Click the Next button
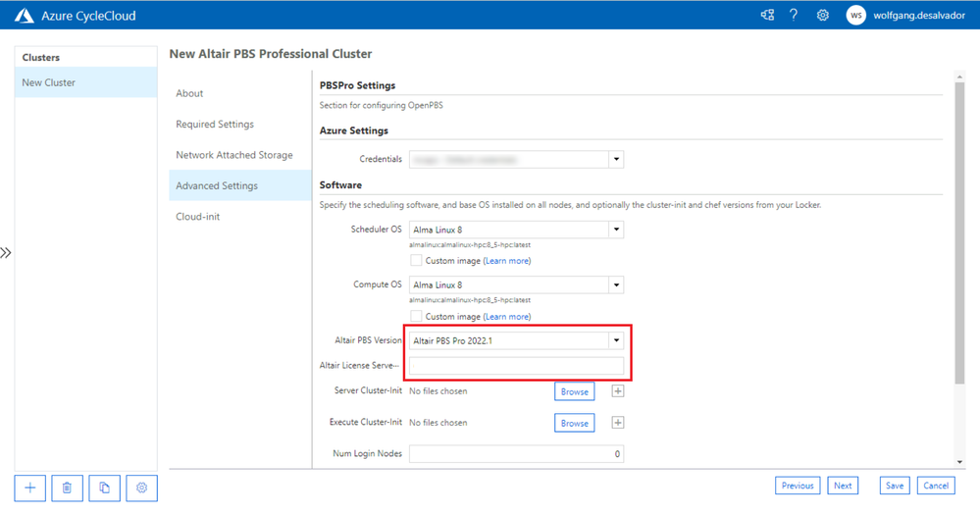980x514 pixels. pos(843,486)
